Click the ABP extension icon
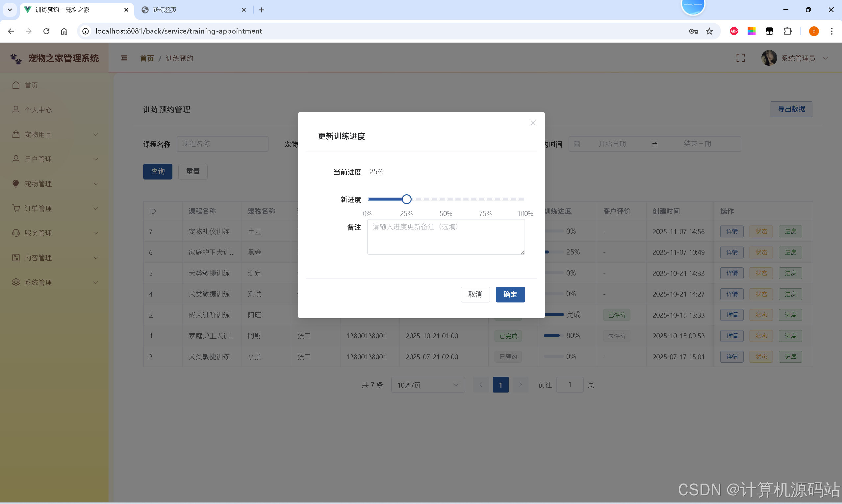Image resolution: width=842 pixels, height=504 pixels. [734, 31]
